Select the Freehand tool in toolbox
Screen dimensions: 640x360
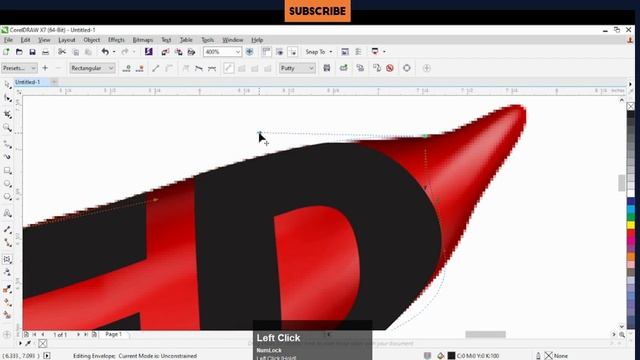tap(7, 144)
